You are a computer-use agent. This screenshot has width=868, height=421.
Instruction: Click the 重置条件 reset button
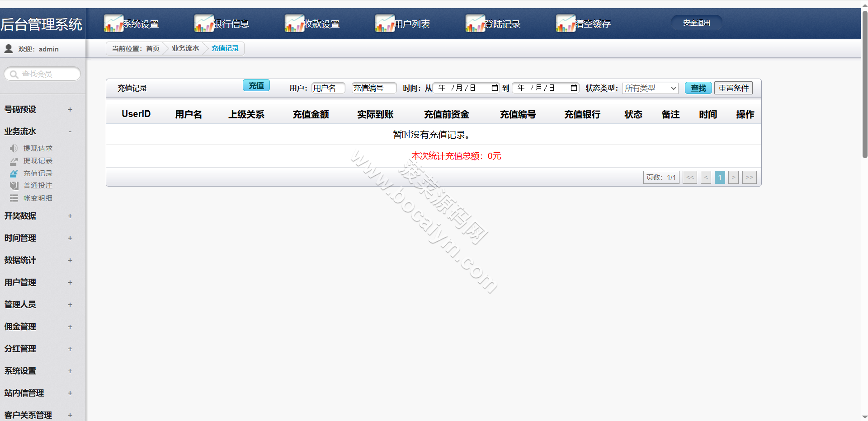click(x=733, y=88)
